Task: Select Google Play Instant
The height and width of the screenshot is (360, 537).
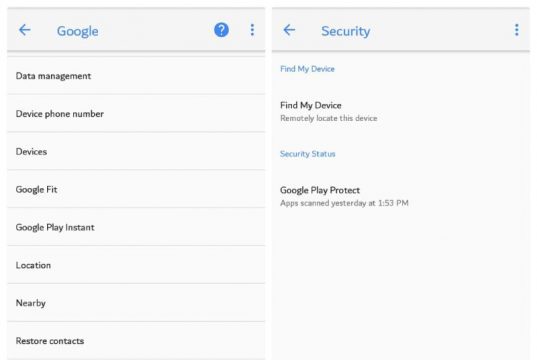Action: point(136,227)
